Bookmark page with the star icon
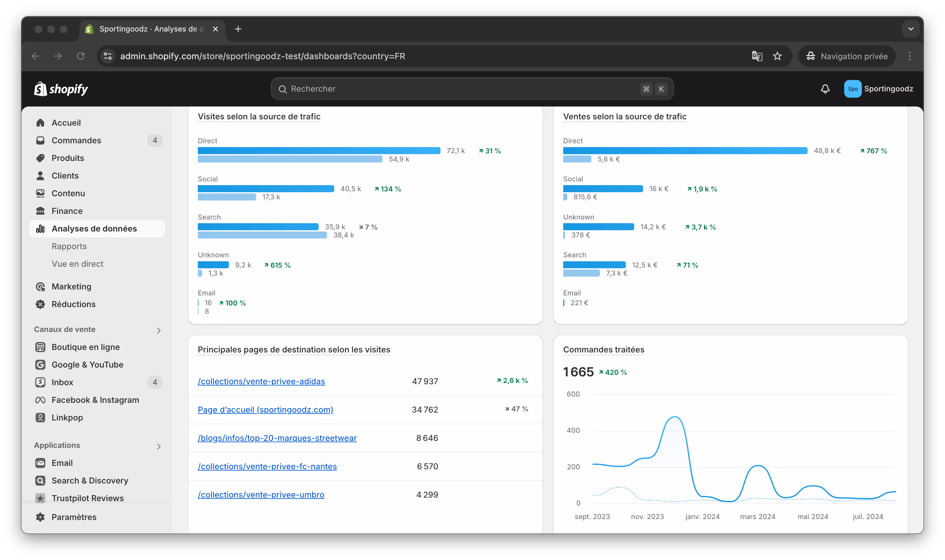945x560 pixels. coord(777,56)
